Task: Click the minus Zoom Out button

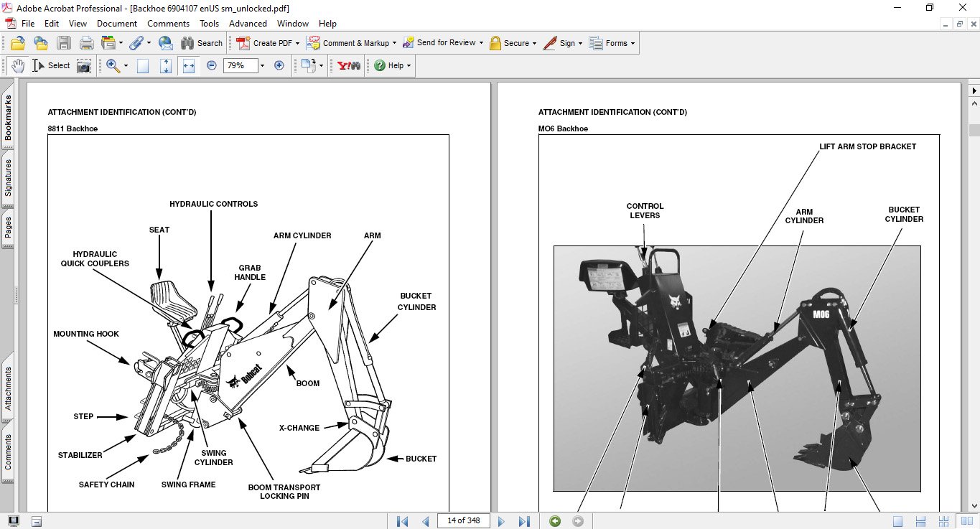Action: [x=212, y=65]
